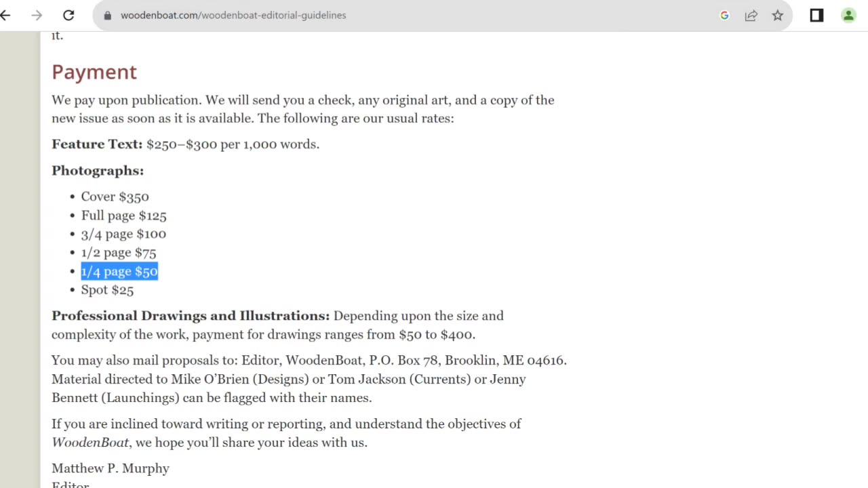This screenshot has width=868, height=488.
Task: Click the name "Tom Jackson (Currents)"
Action: click(399, 380)
